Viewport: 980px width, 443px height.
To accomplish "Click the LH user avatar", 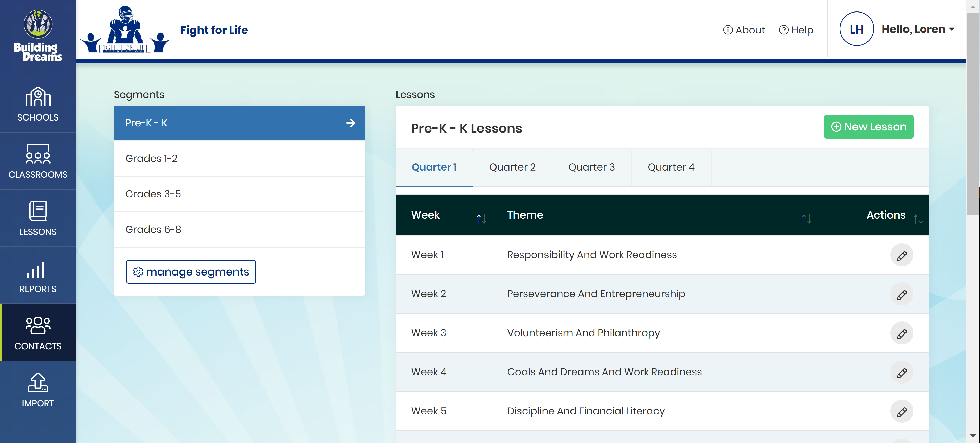I will point(856,29).
